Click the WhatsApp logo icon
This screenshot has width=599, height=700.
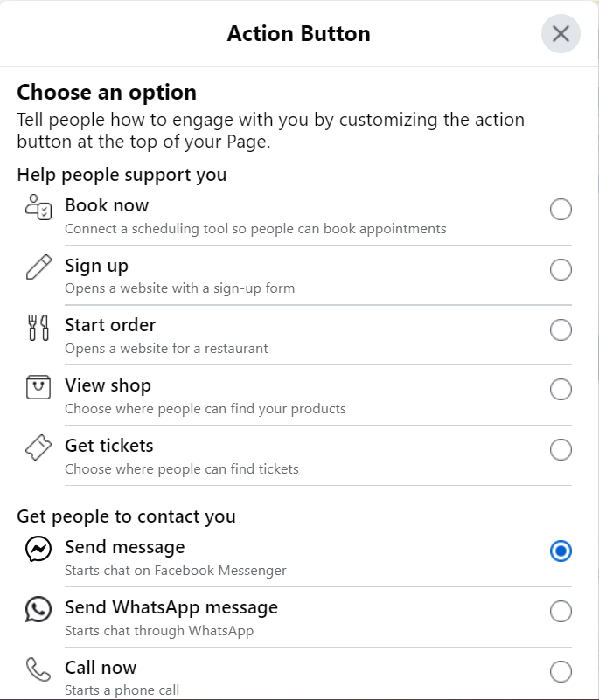point(39,609)
